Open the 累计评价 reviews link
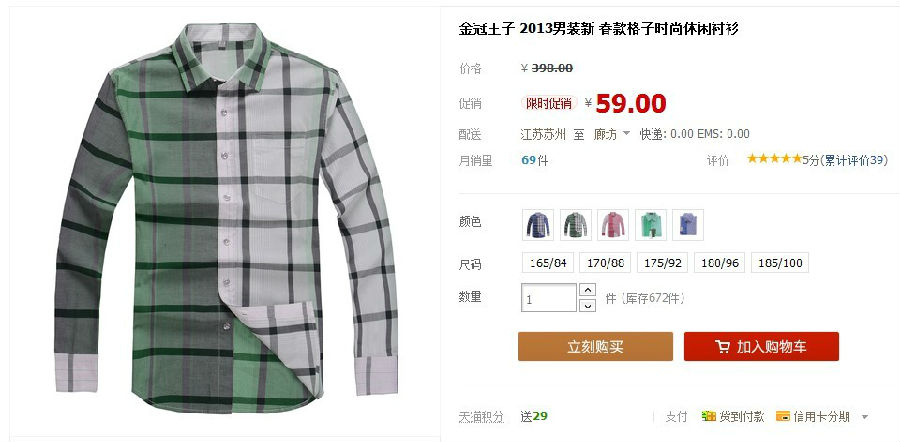The width and height of the screenshot is (900, 442). 856,160
